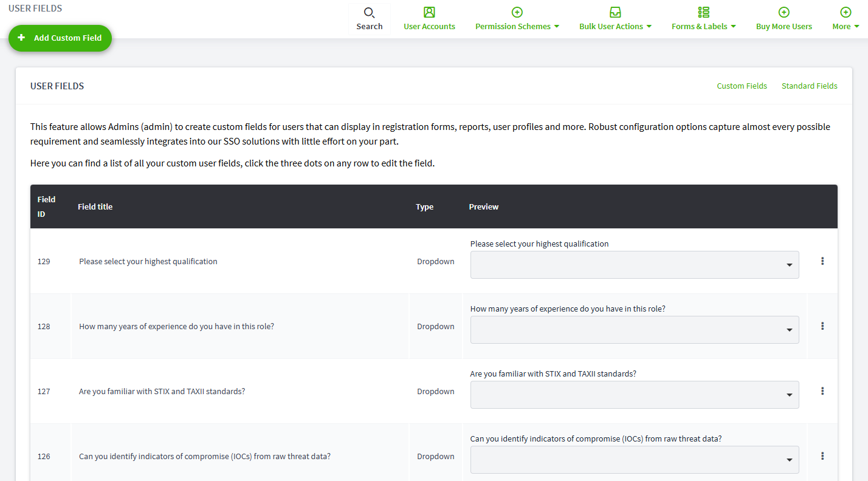Screen dimensions: 868x481
Task: Open User Accounts icon in toolbar
Action: (429, 12)
